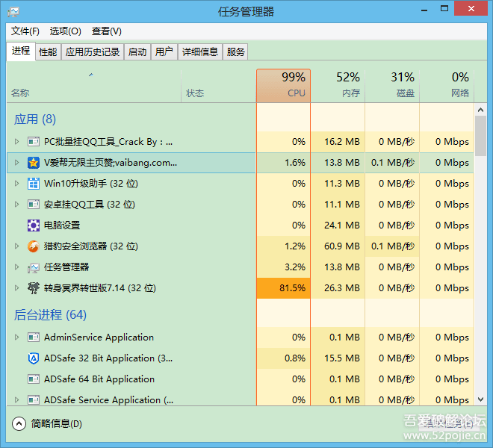Expand the 转身冥界转世版7.14 process row

pyautogui.click(x=16, y=287)
